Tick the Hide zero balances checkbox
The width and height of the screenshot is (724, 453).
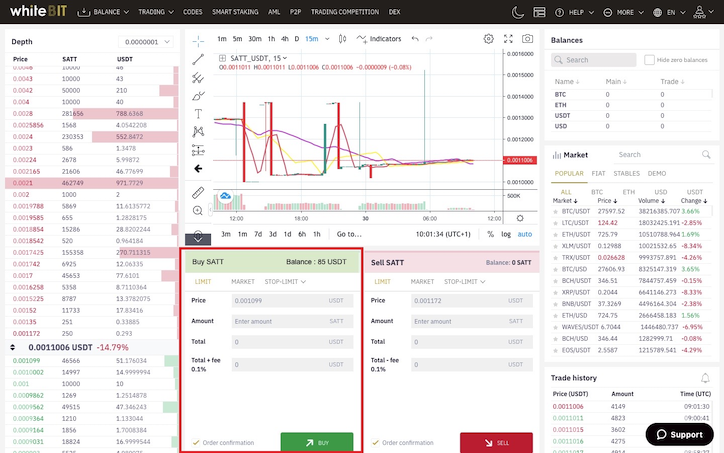point(649,60)
